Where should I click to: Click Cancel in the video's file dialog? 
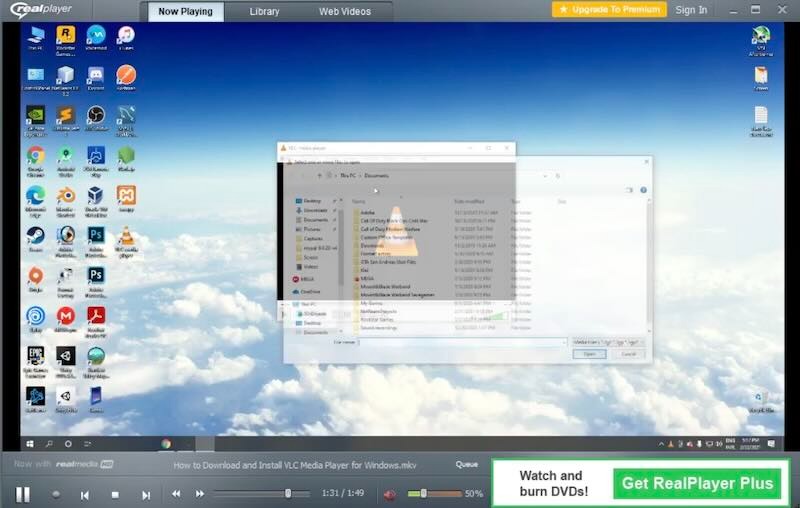[629, 354]
